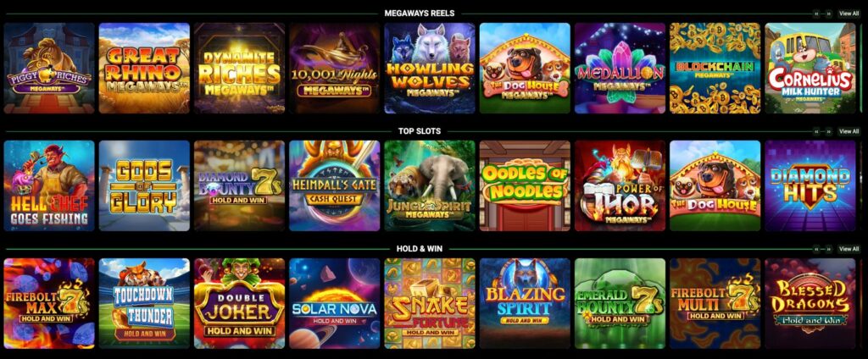Viewport: 868px width, 359px height.
Task: Open Howling Wolves Megaways thumbnail
Action: coord(430,68)
